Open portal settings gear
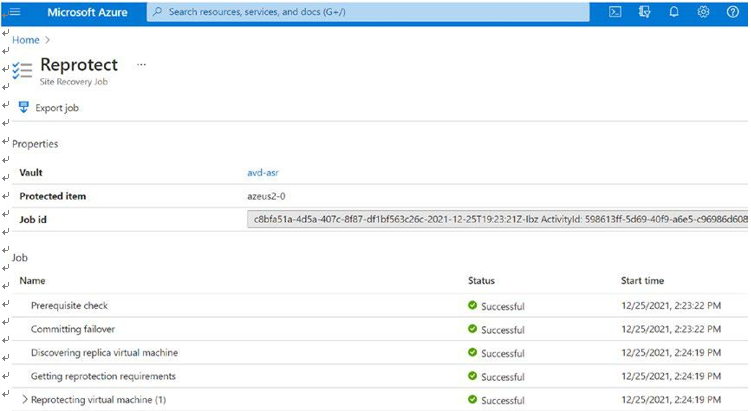This screenshot has height=411, width=751. click(703, 12)
